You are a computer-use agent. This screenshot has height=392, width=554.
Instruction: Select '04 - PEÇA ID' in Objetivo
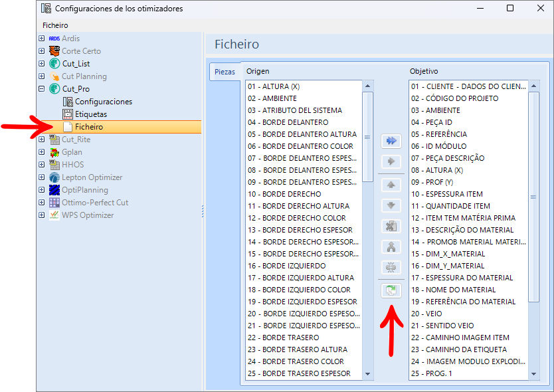(x=469, y=123)
